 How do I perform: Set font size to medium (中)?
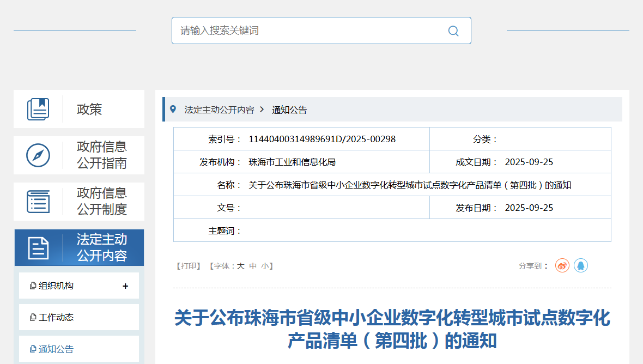coord(253,266)
